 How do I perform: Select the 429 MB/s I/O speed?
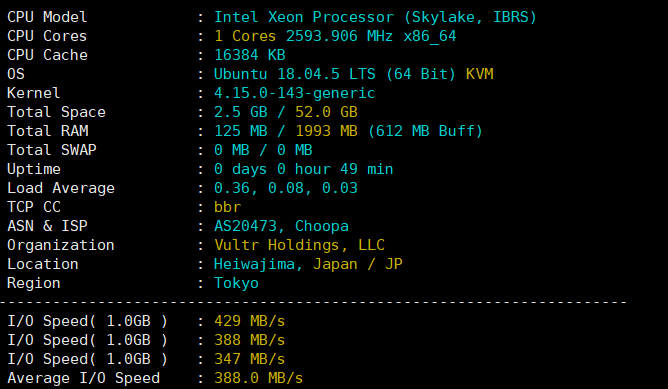[x=250, y=321]
